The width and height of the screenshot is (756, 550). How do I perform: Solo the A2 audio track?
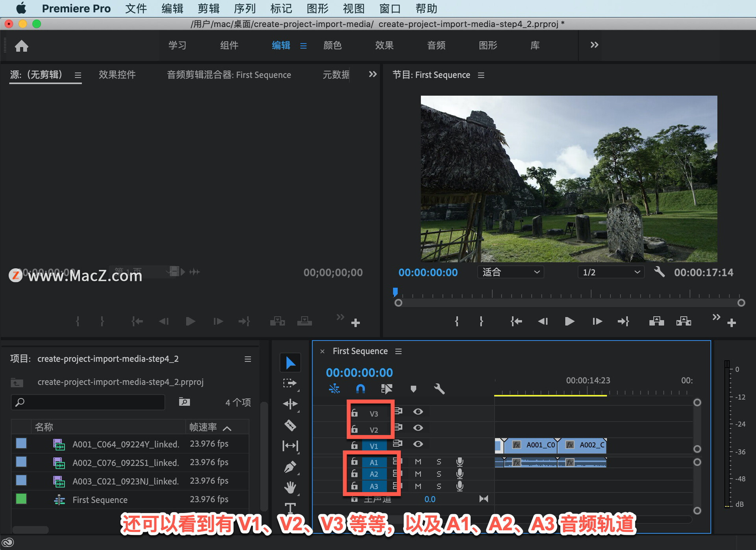tap(439, 474)
